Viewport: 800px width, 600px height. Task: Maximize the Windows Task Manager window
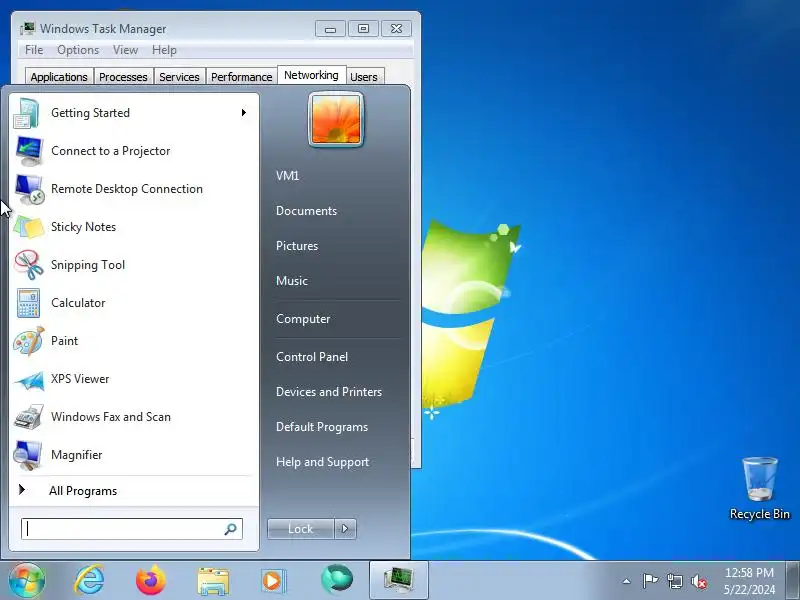coord(363,29)
